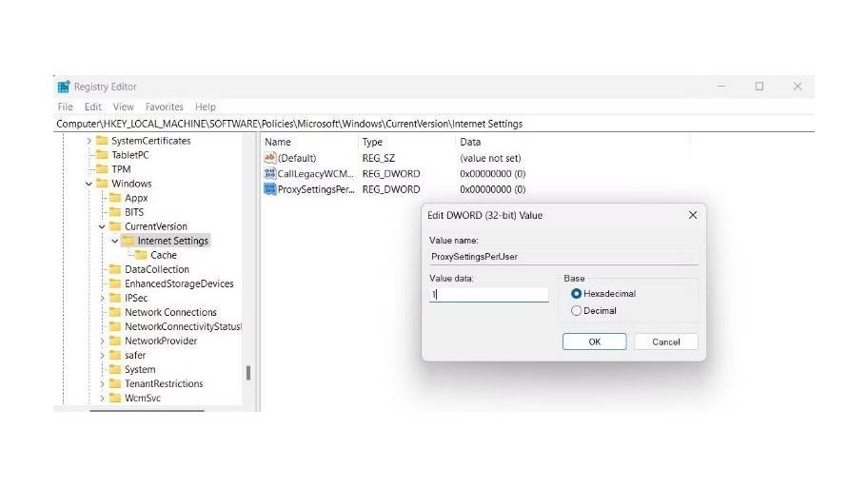Click the (Default) string value icon
This screenshot has width=868, height=488.
269,158
